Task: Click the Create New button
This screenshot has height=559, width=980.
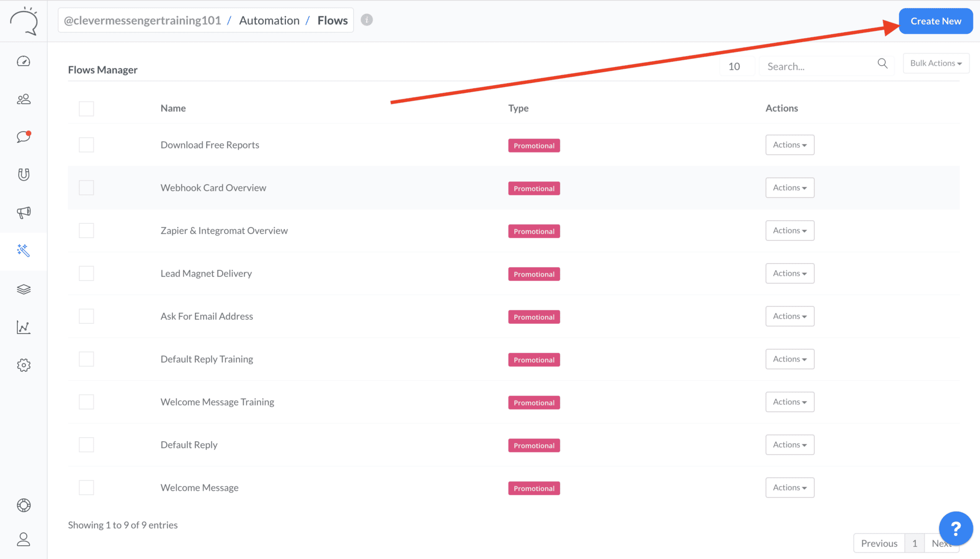Action: (x=935, y=21)
